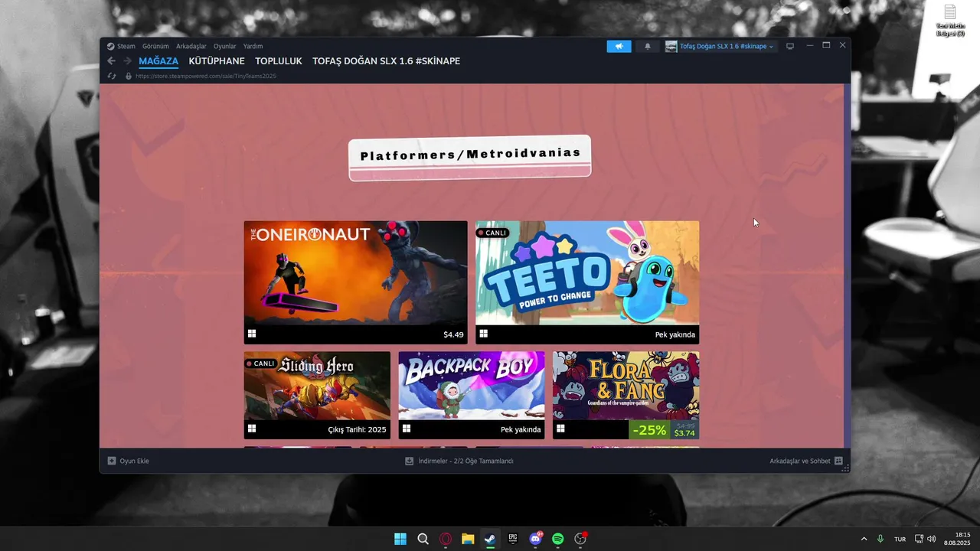Viewport: 980px width, 551px height.
Task: Click the padlock icon beside the URL
Action: [x=129, y=76]
